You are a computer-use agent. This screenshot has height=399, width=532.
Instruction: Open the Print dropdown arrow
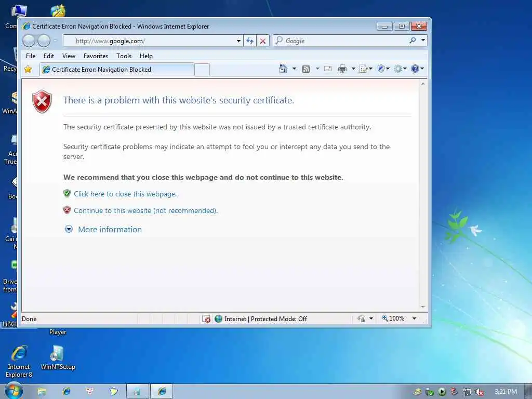coord(353,69)
